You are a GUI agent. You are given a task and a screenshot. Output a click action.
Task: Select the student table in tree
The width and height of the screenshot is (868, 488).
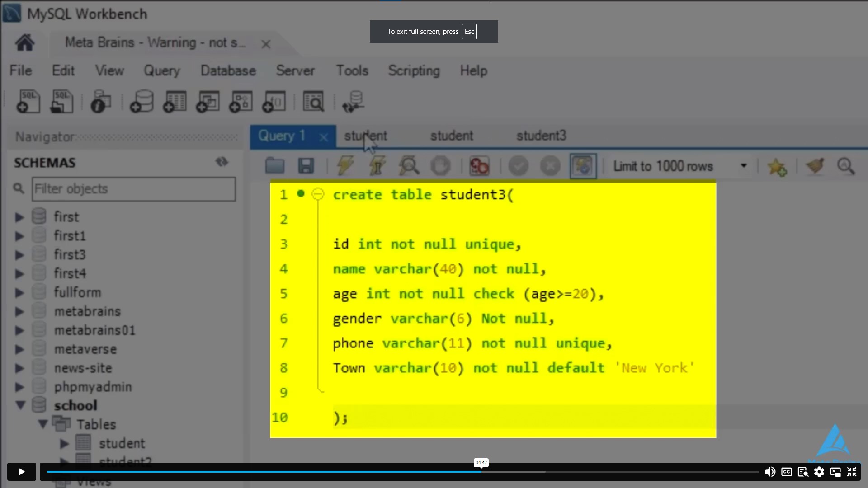(122, 443)
